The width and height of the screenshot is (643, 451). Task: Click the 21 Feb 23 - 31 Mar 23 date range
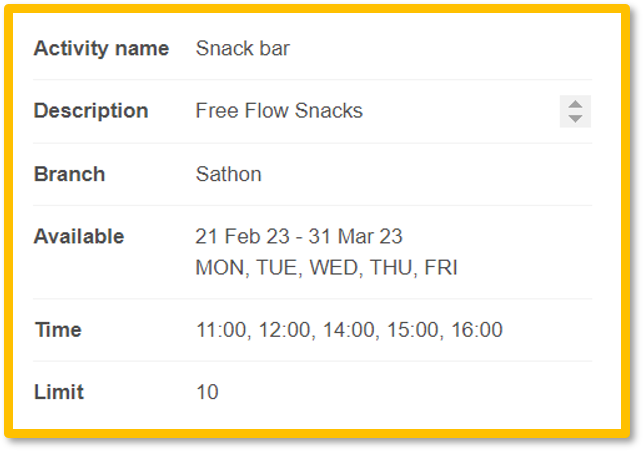299,237
